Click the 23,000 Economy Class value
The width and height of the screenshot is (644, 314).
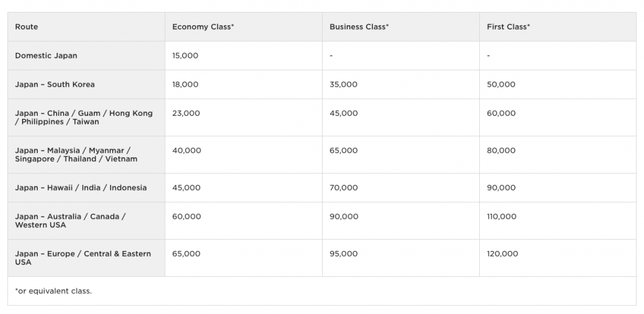tap(186, 113)
